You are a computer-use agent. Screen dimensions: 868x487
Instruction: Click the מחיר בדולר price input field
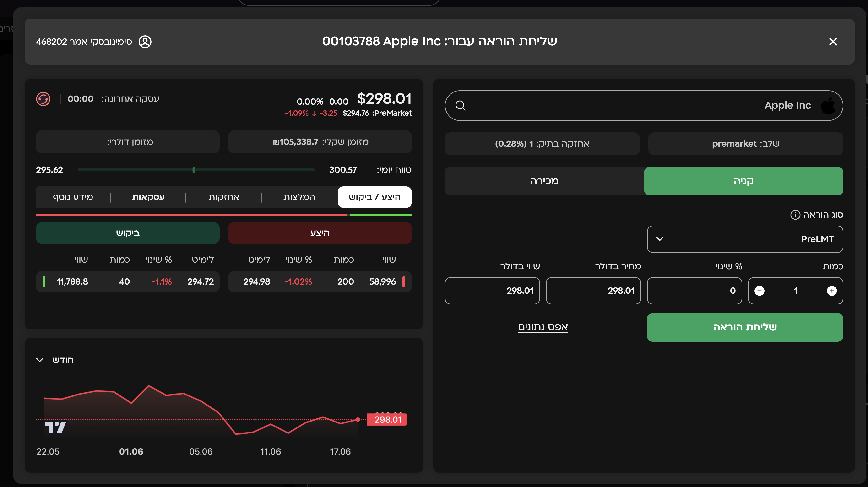[x=593, y=291]
